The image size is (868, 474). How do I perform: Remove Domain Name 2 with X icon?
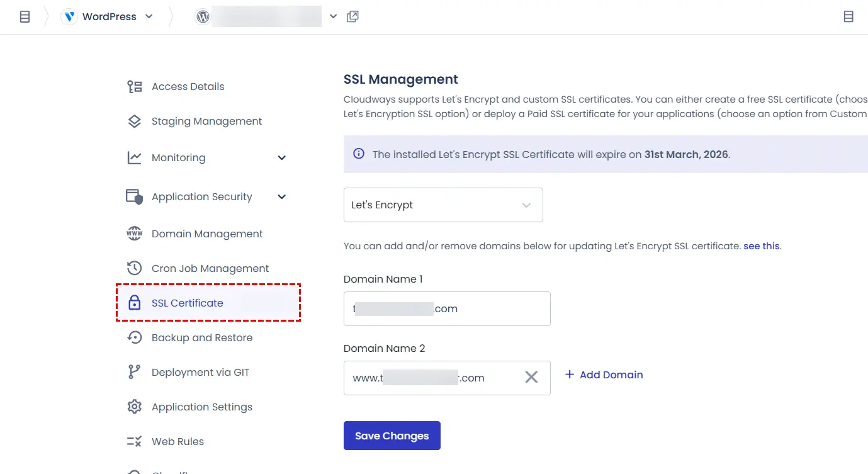(x=531, y=377)
